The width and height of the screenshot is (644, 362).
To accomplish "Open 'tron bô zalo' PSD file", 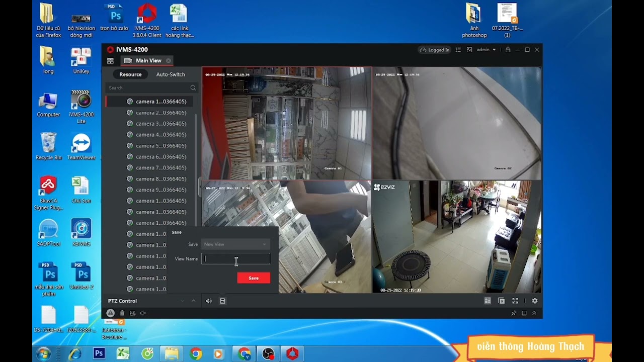I will click(114, 18).
